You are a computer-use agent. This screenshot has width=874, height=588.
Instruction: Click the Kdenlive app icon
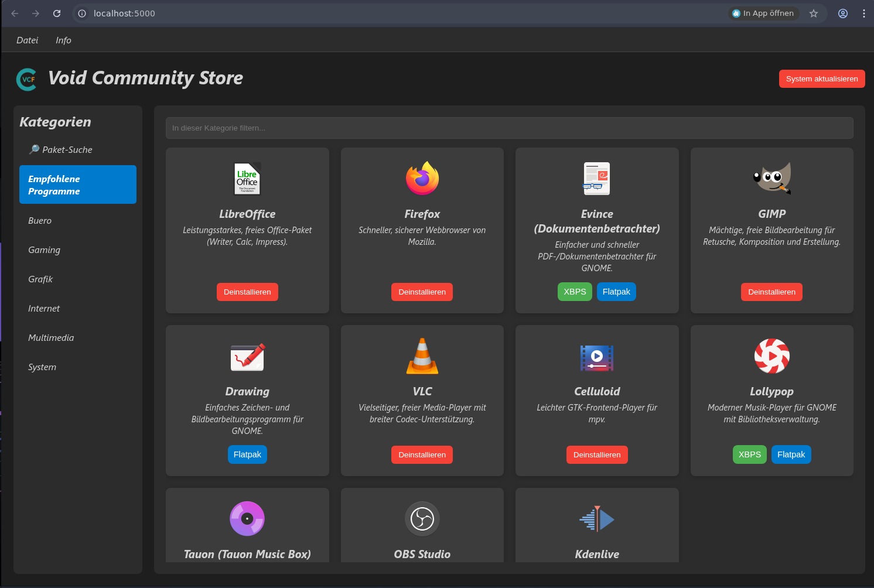click(x=596, y=519)
